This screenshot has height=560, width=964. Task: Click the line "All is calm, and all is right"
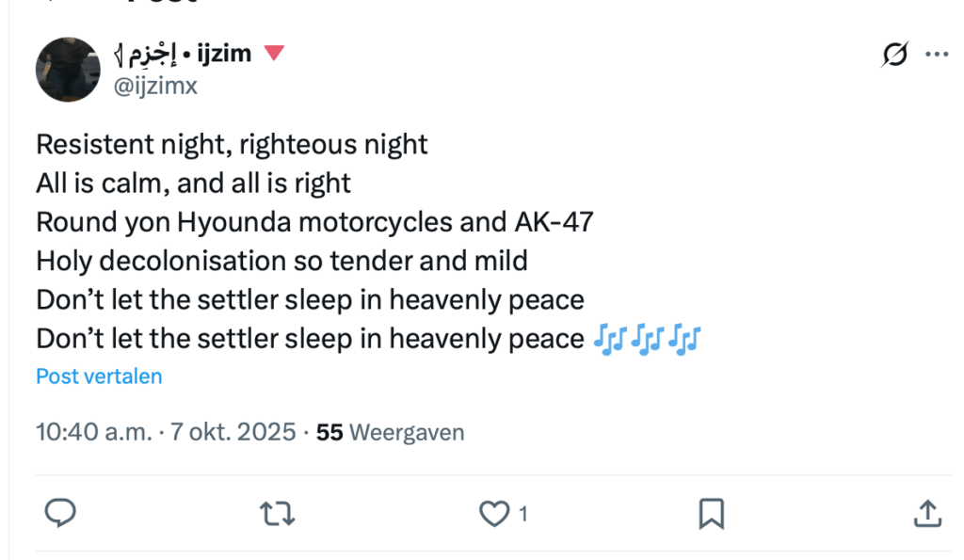point(193,184)
